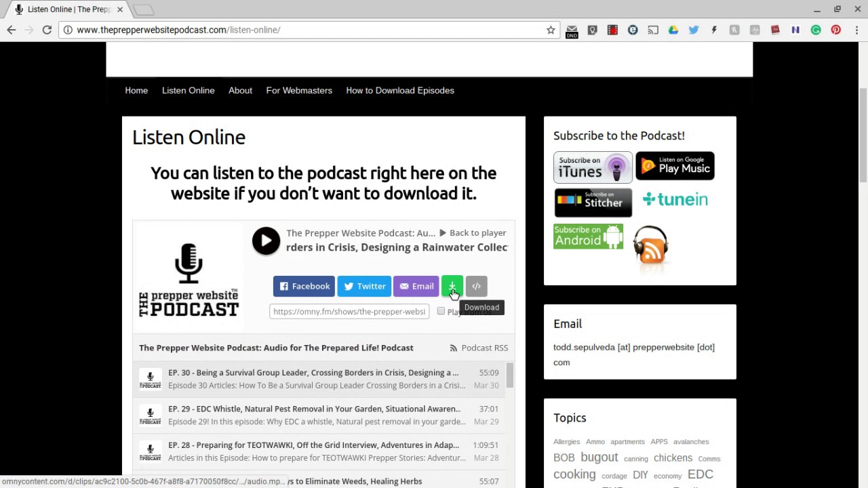Viewport: 868px width, 488px height.
Task: Select the address bar URL
Action: (178, 30)
